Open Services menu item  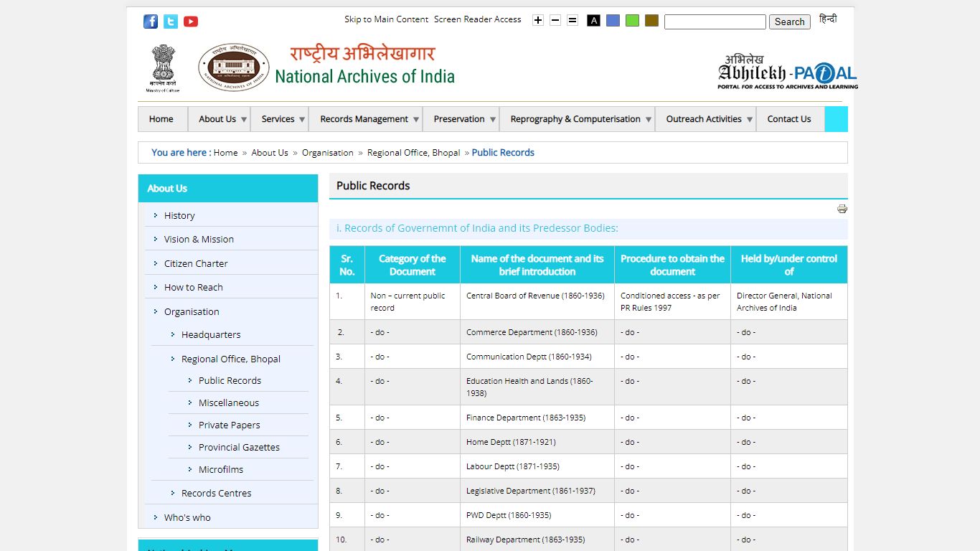tap(278, 119)
